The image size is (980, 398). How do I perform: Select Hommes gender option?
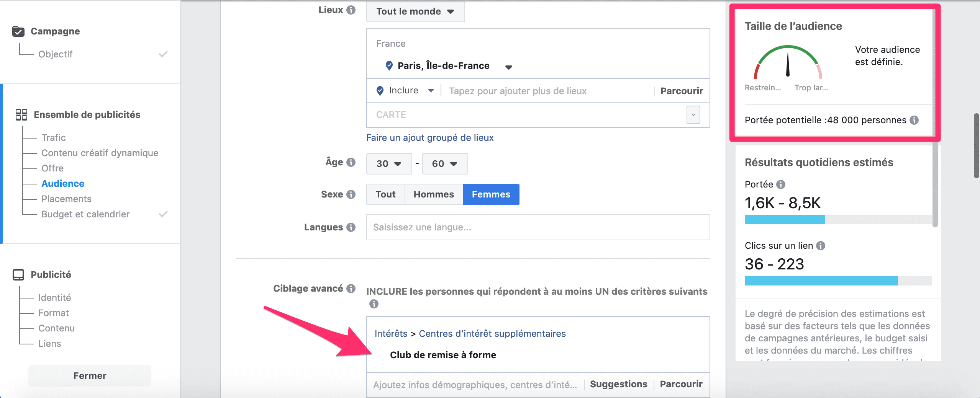pos(433,194)
